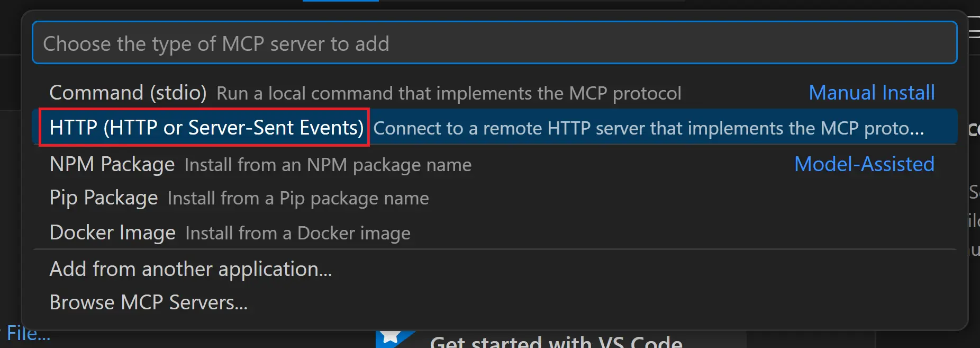Screen dimensions: 980x348
Task: Choose HTTP (HTTP or Server-Sent Events)
Action: click(206, 128)
